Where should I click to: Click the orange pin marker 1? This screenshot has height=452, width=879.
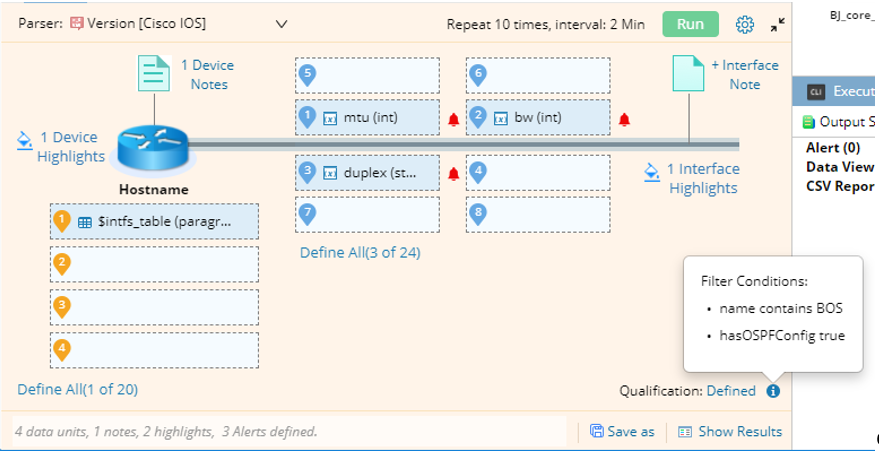(x=62, y=220)
